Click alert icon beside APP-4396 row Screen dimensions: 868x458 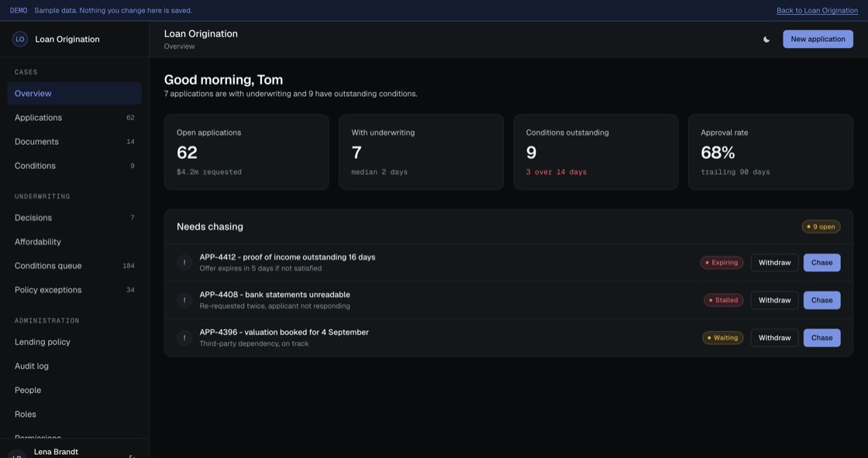tap(184, 338)
